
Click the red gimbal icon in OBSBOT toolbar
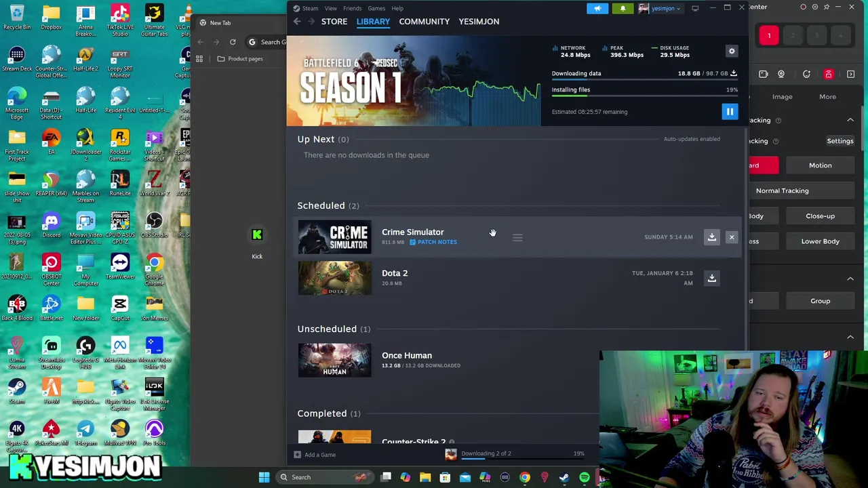point(829,74)
